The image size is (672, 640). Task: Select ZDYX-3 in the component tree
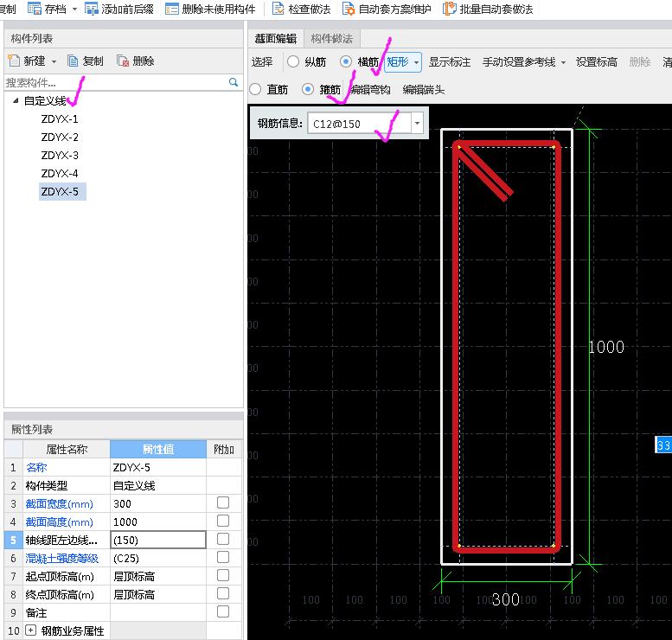tap(60, 156)
